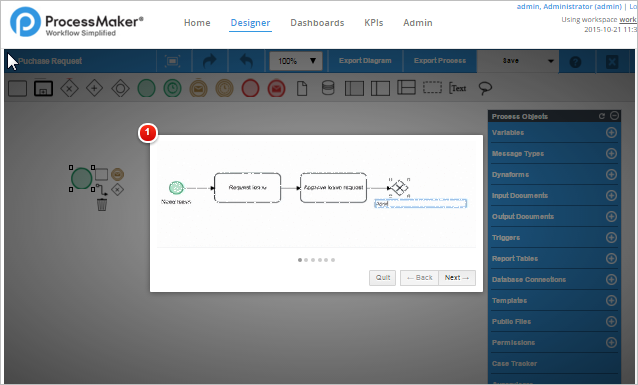
Task: Click Next in the tutorial dialog
Action: (x=457, y=278)
